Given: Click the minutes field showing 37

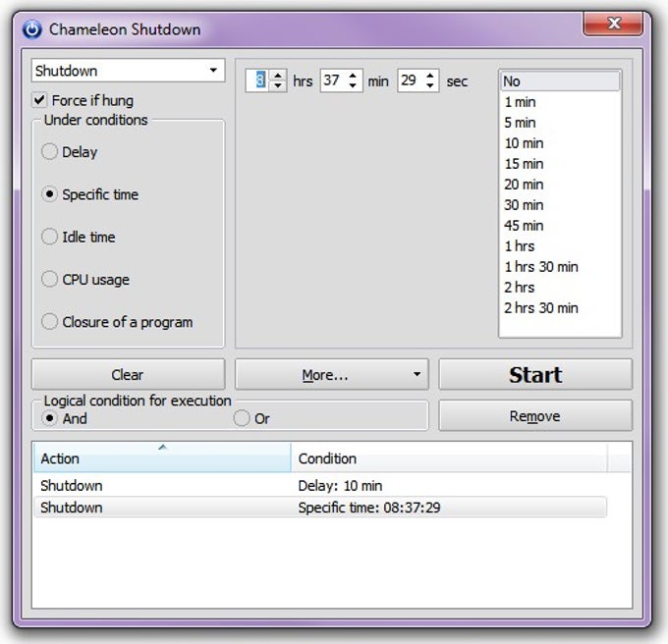Looking at the screenshot, I should pyautogui.click(x=334, y=80).
